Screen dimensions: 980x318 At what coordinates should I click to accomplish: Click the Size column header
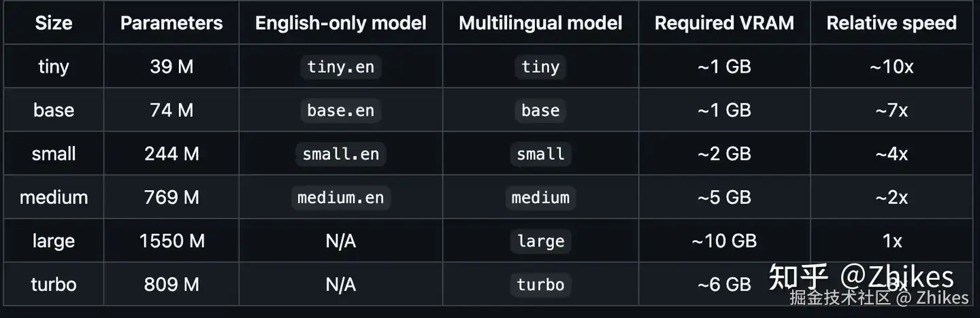tap(53, 23)
